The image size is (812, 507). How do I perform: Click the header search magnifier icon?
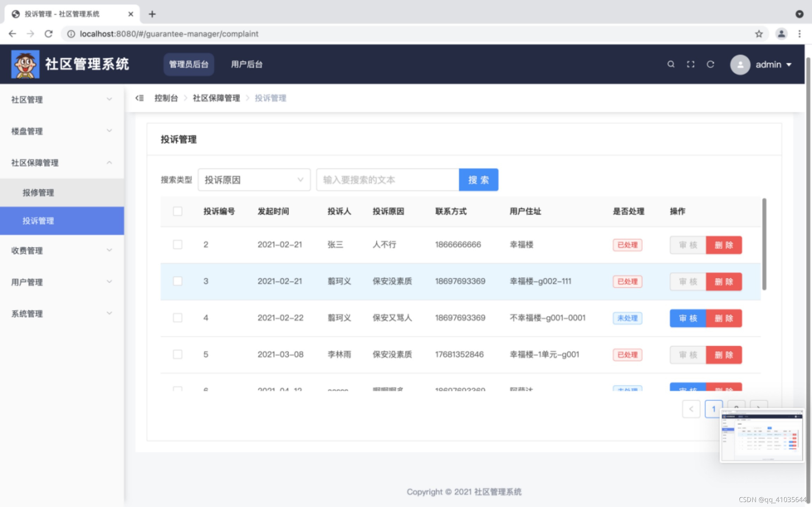tap(671, 64)
